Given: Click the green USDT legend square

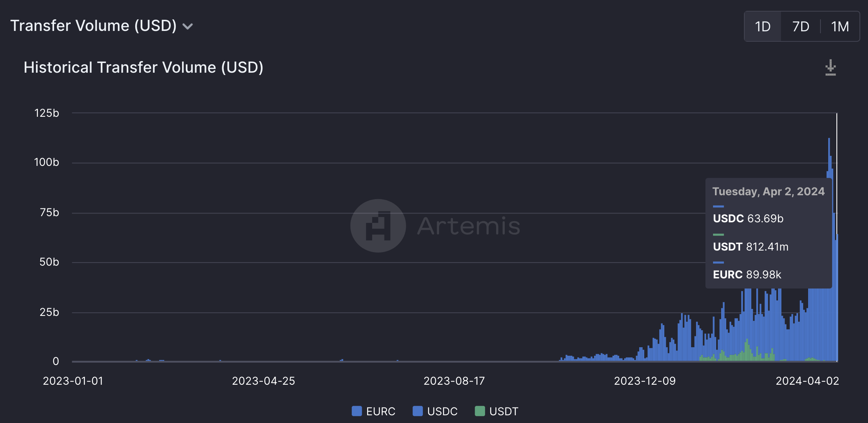Looking at the screenshot, I should pos(480,411).
